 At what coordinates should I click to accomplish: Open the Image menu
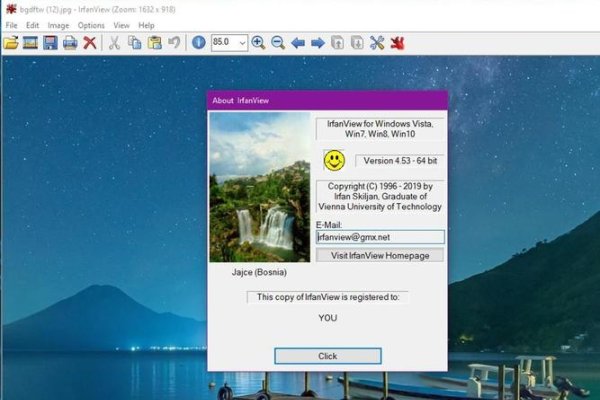click(x=58, y=25)
